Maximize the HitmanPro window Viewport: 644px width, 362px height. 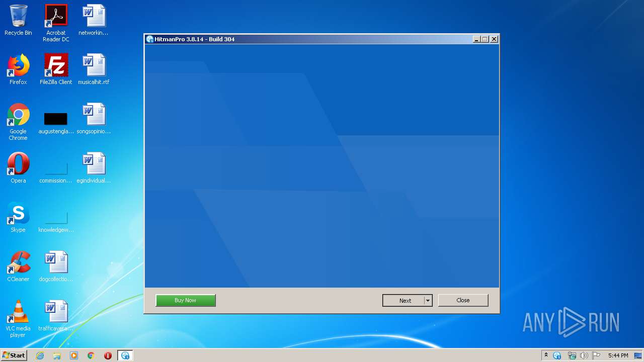click(485, 39)
